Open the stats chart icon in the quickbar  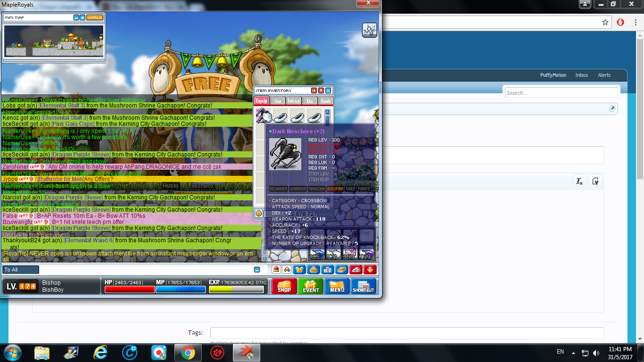pyautogui.click(x=328, y=270)
